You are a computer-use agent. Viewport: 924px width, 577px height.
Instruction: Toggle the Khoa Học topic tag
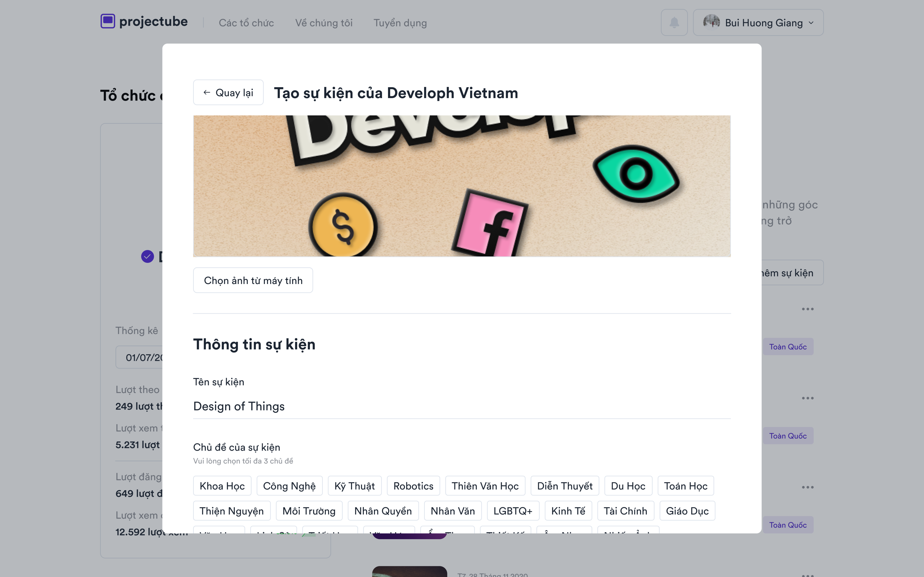coord(222,486)
